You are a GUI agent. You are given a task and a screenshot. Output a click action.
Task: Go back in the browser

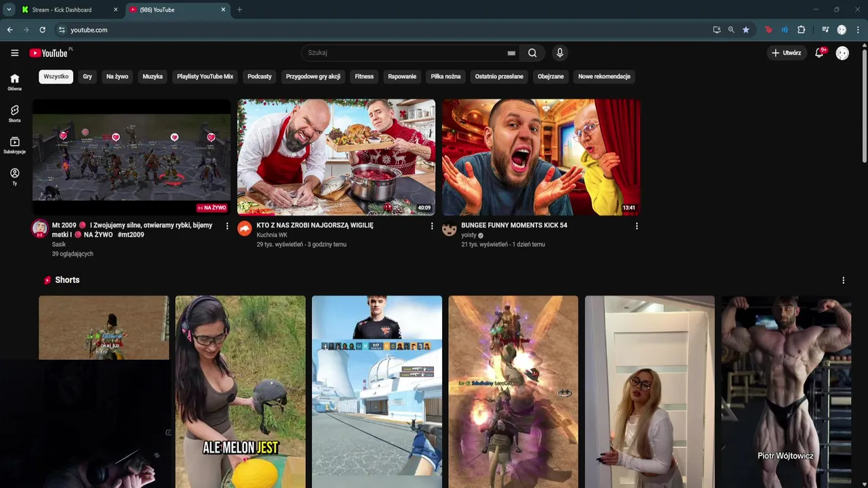pyautogui.click(x=9, y=30)
